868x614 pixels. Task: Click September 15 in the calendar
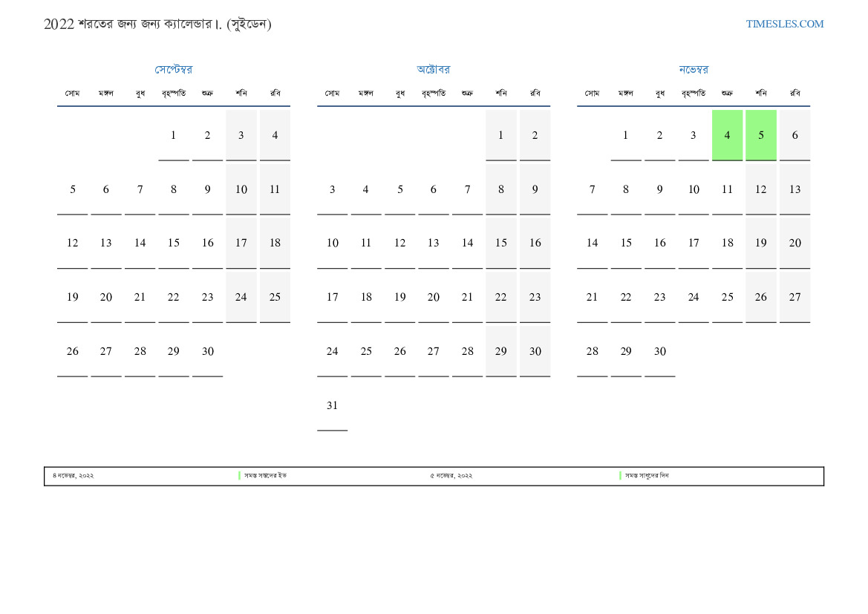tap(173, 243)
